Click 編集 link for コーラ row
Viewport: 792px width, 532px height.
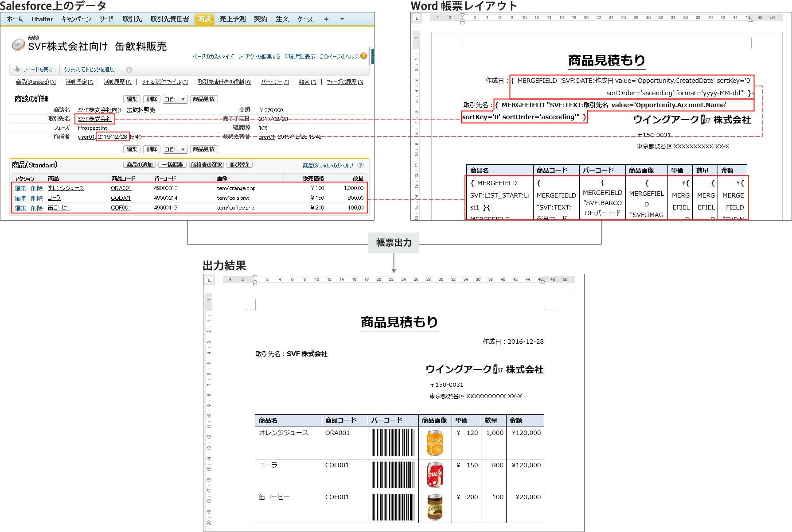(20, 198)
